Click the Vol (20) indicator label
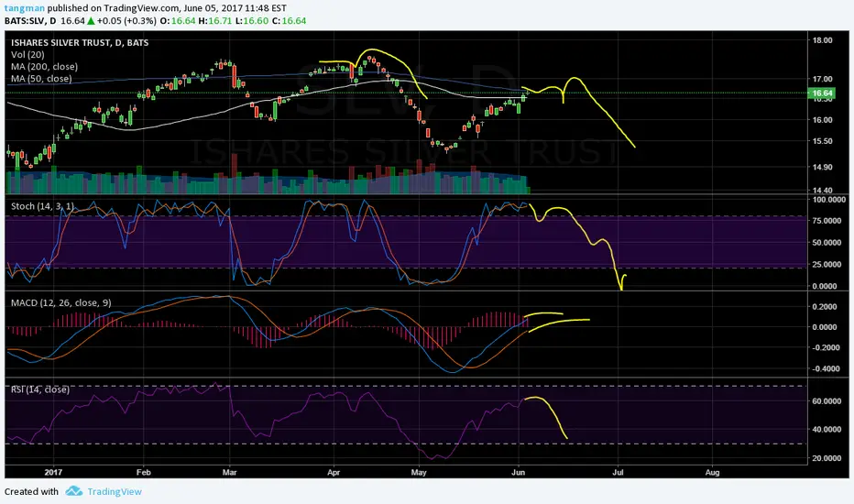 pos(27,54)
